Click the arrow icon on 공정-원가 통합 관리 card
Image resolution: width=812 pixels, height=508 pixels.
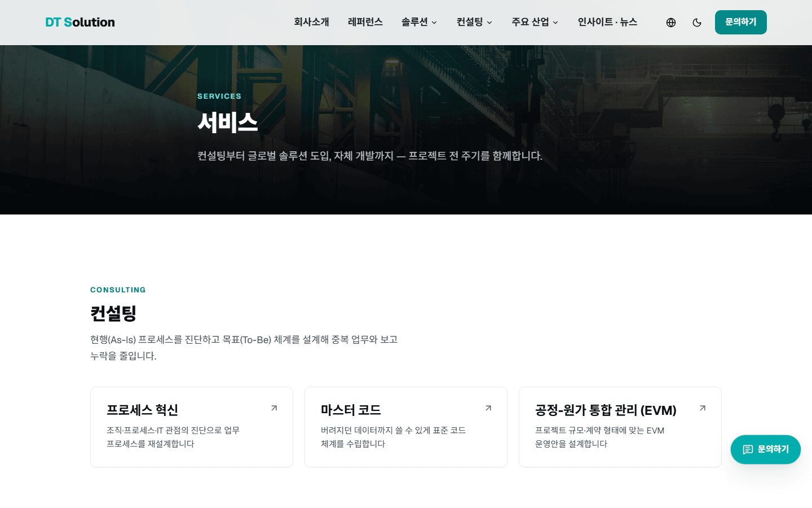click(x=703, y=408)
